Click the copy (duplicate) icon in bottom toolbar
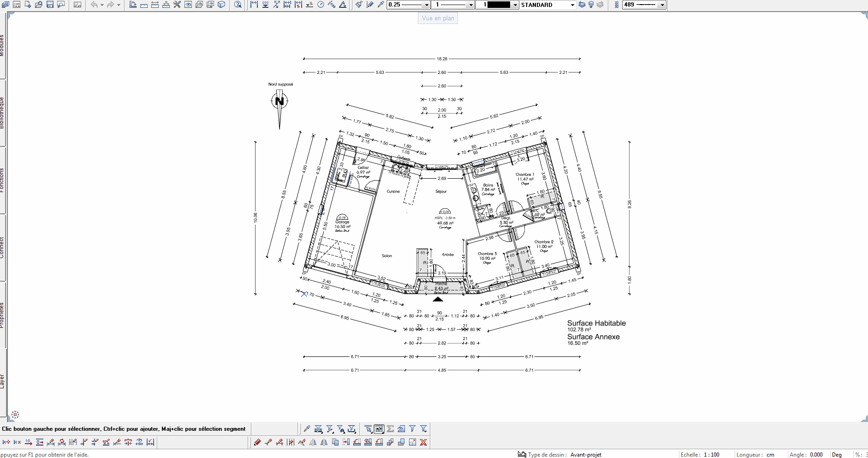The width and height of the screenshot is (868, 458). 335,442
